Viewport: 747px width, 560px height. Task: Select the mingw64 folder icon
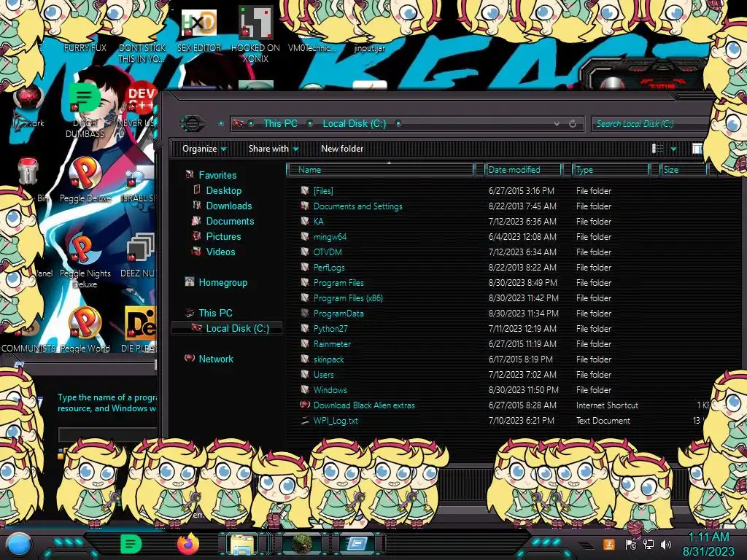tap(305, 237)
